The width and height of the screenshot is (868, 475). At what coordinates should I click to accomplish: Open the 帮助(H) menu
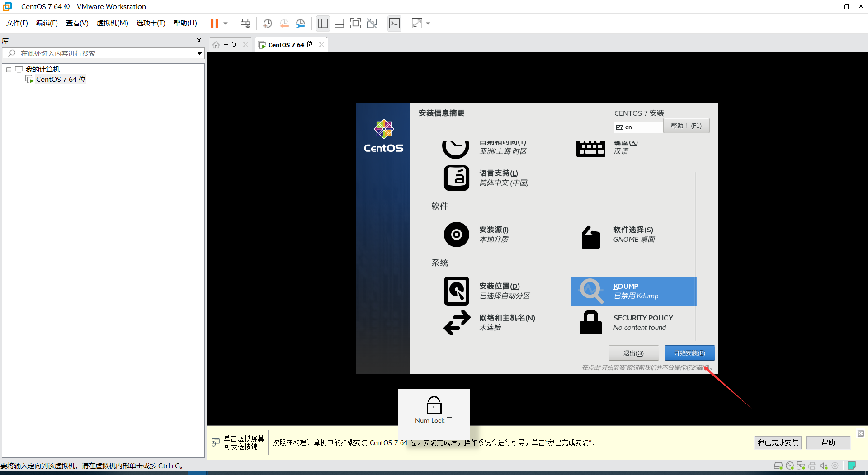(x=185, y=23)
